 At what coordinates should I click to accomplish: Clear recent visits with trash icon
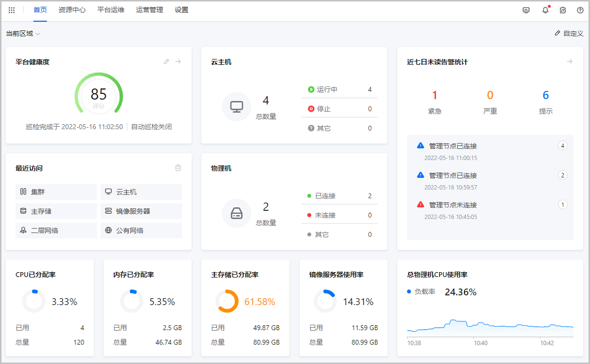[178, 168]
